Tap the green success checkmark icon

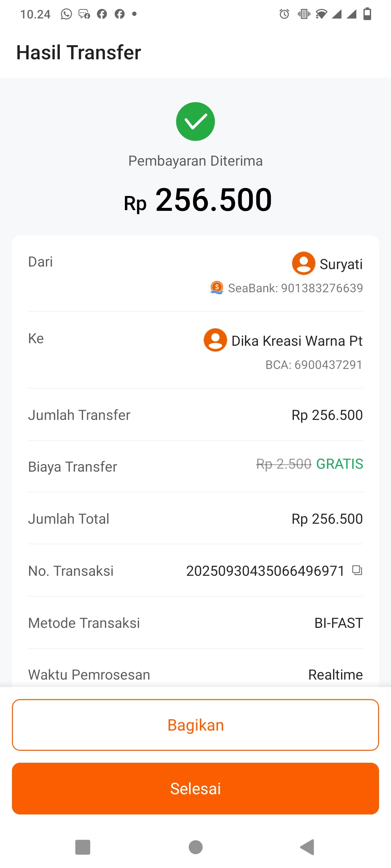click(x=195, y=122)
